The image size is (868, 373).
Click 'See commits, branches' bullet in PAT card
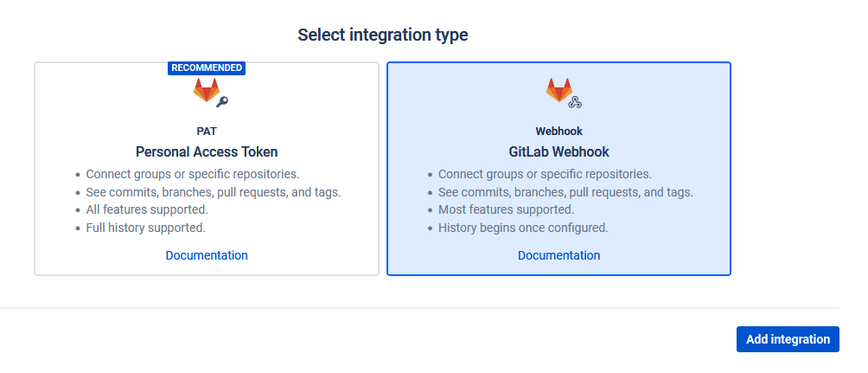(x=214, y=192)
